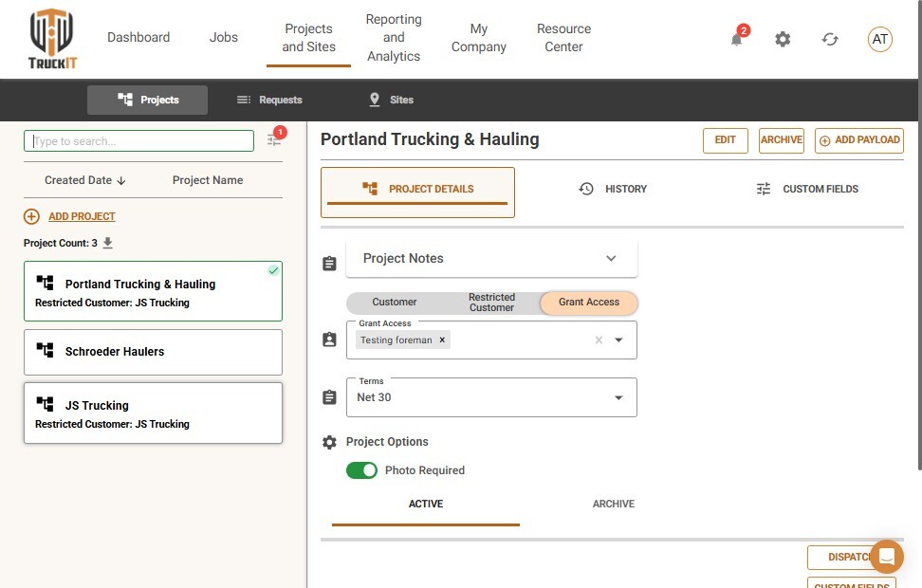
Task: Open the Grant Access dropdown arrow
Action: click(x=618, y=340)
